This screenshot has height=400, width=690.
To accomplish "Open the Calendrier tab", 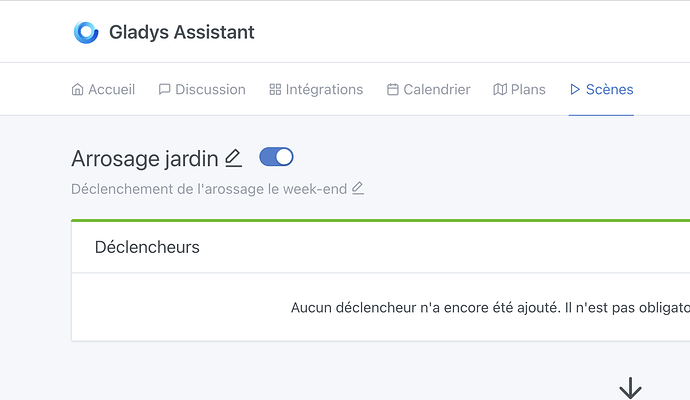I will coord(436,90).
